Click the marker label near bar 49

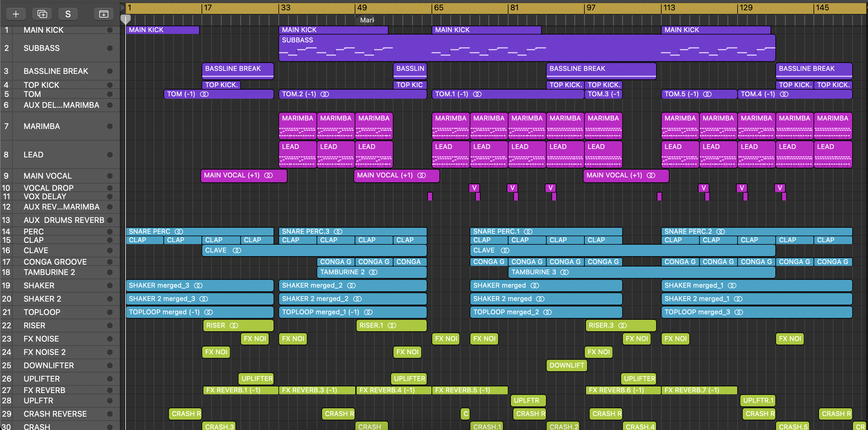click(366, 20)
